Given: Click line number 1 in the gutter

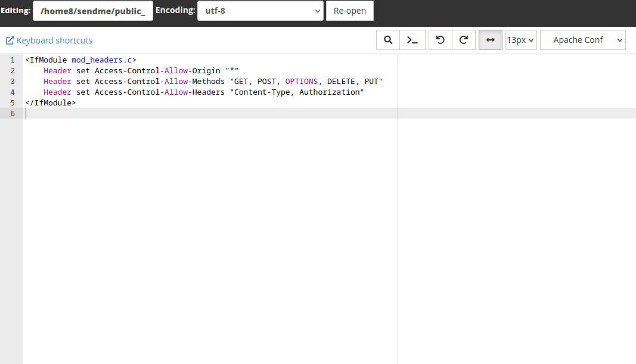Looking at the screenshot, I should click(13, 60).
